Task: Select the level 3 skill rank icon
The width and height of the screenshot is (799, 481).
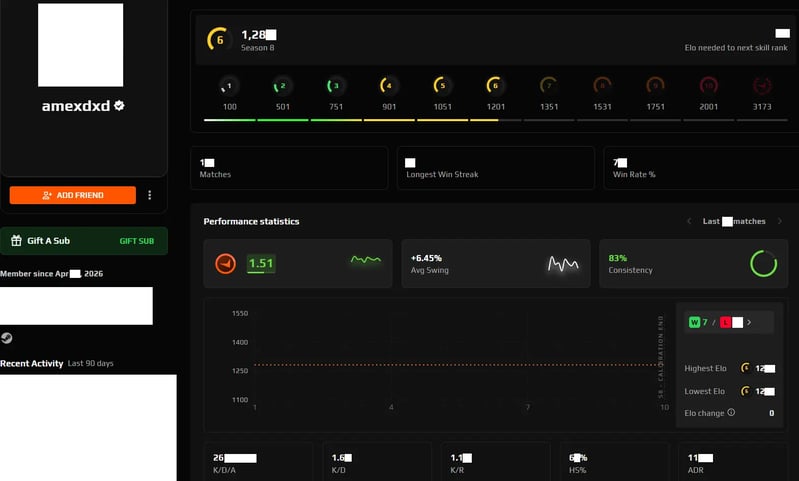Action: tap(336, 86)
